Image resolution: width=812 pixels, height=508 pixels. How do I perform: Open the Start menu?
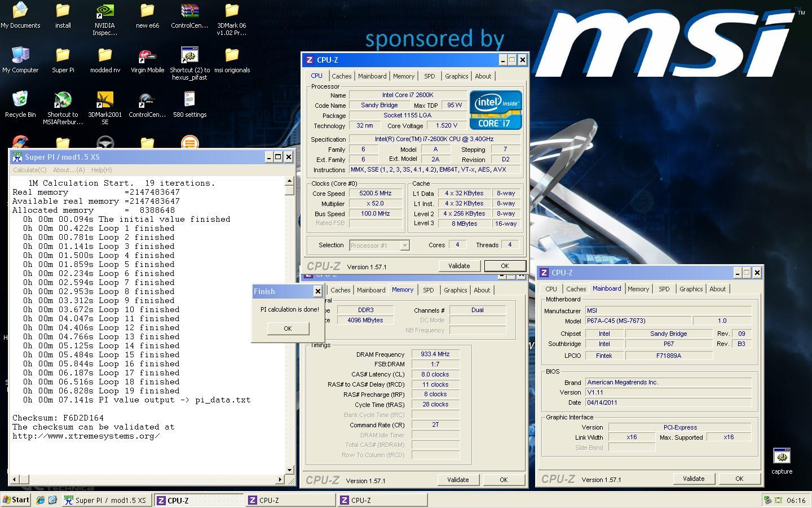(x=16, y=500)
